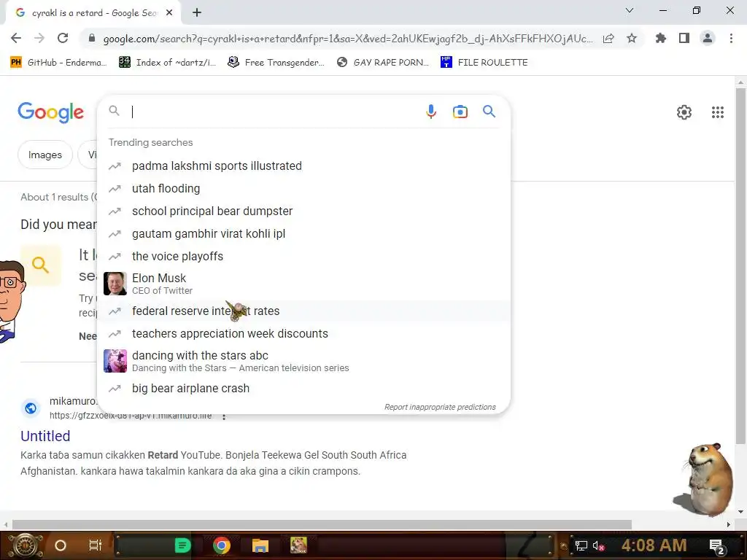Open a new tab with the plus button

click(x=197, y=13)
